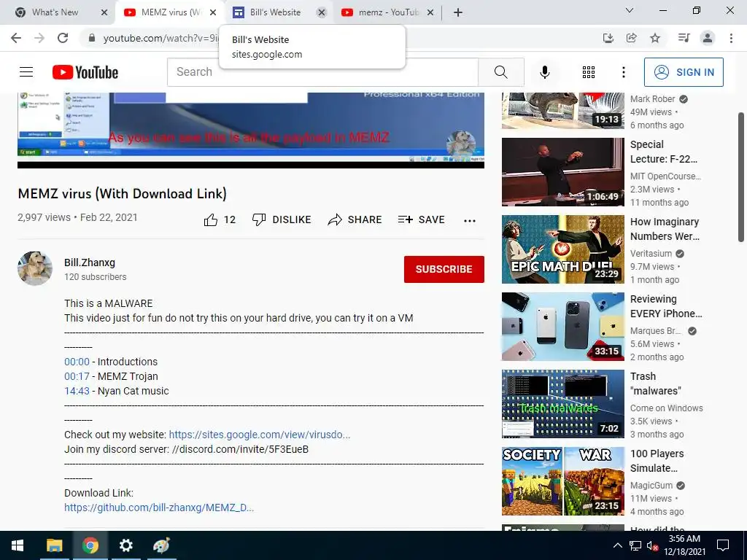747x560 pixels.
Task: Bookmark this page with the star icon
Action: point(655,38)
